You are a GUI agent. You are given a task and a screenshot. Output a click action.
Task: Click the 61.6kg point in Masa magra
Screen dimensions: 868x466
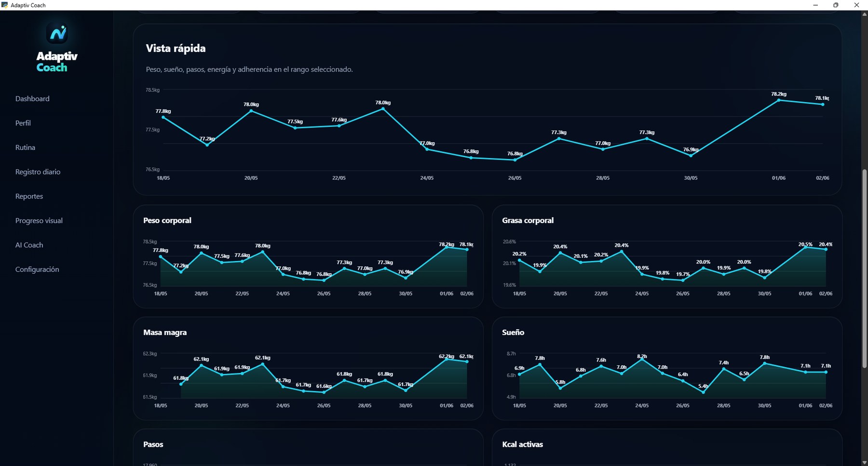pyautogui.click(x=324, y=392)
